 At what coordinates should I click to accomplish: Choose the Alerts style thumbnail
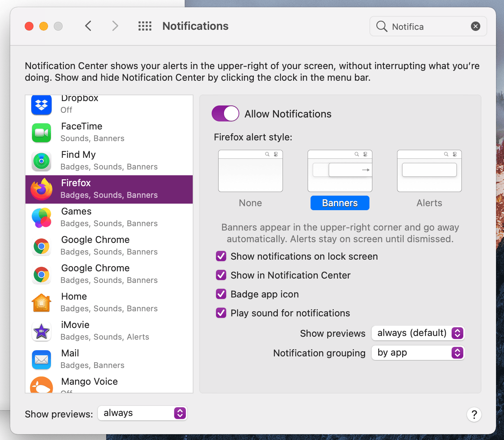coord(429,171)
